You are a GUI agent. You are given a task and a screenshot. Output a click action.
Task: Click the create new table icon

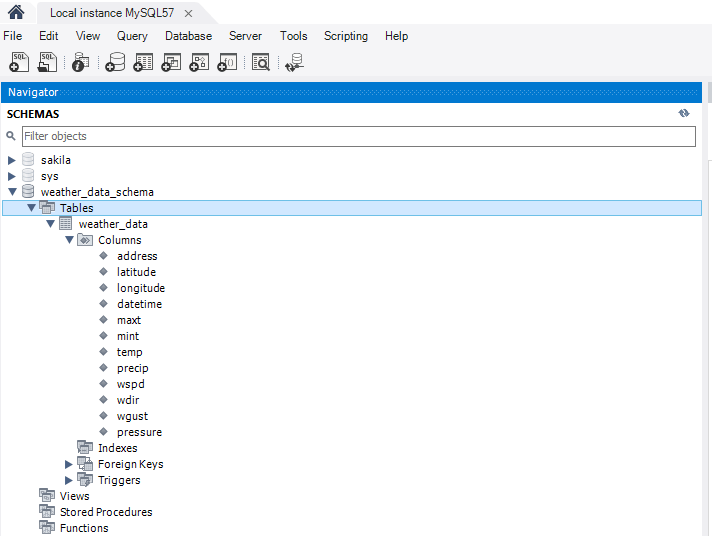pos(143,62)
